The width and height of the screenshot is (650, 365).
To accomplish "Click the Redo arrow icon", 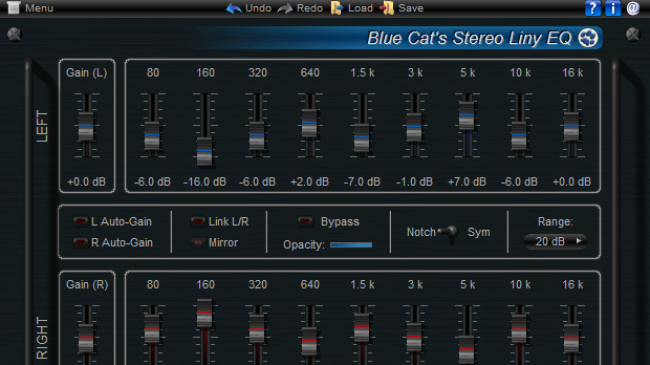I will click(285, 8).
